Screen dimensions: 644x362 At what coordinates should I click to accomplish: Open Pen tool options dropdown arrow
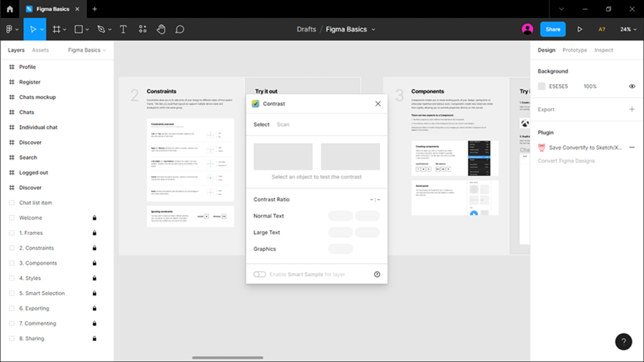click(110, 29)
